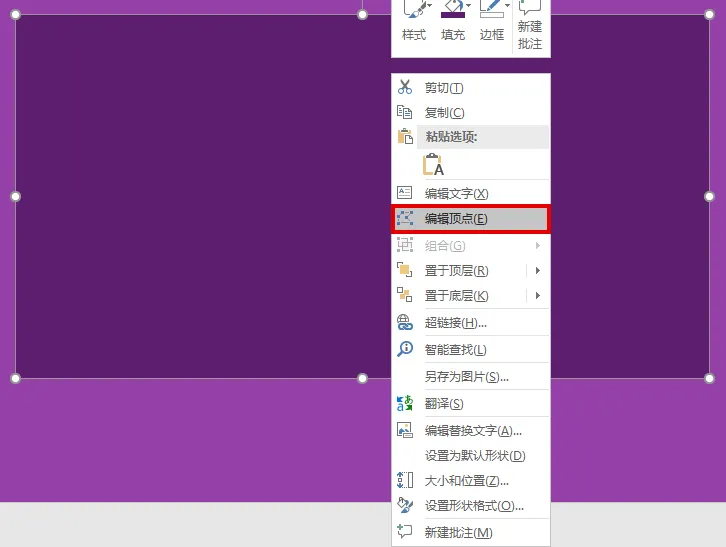Viewport: 726px width, 547px height.
Task: Click the top-right corner handle
Action: [x=709, y=14]
